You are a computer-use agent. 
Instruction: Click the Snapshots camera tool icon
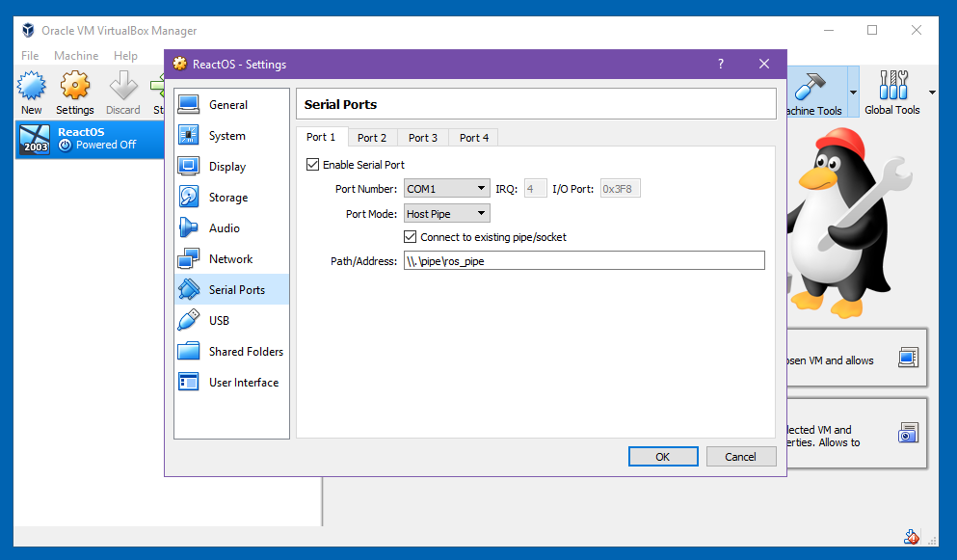pos(908,433)
